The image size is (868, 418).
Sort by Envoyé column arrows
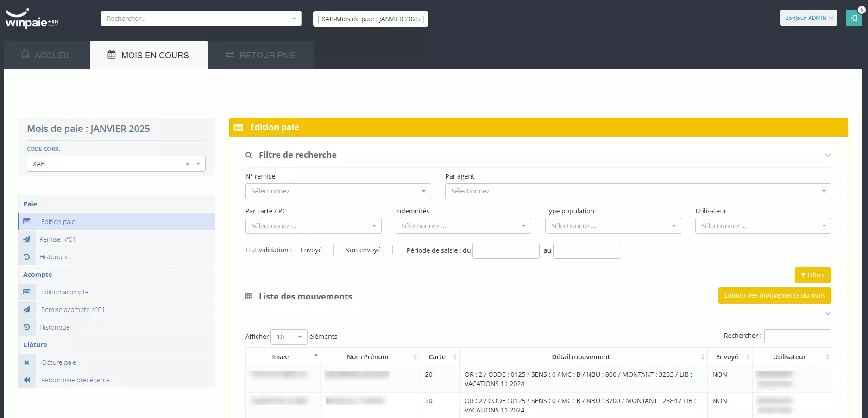pyautogui.click(x=748, y=357)
